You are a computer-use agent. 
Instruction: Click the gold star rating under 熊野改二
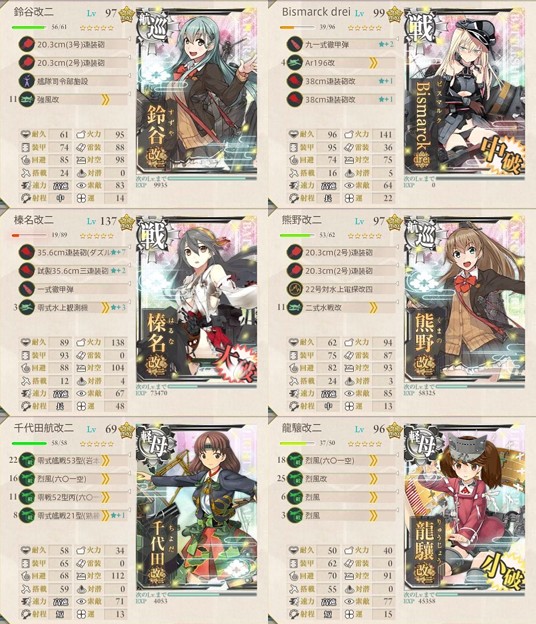pos(364,236)
